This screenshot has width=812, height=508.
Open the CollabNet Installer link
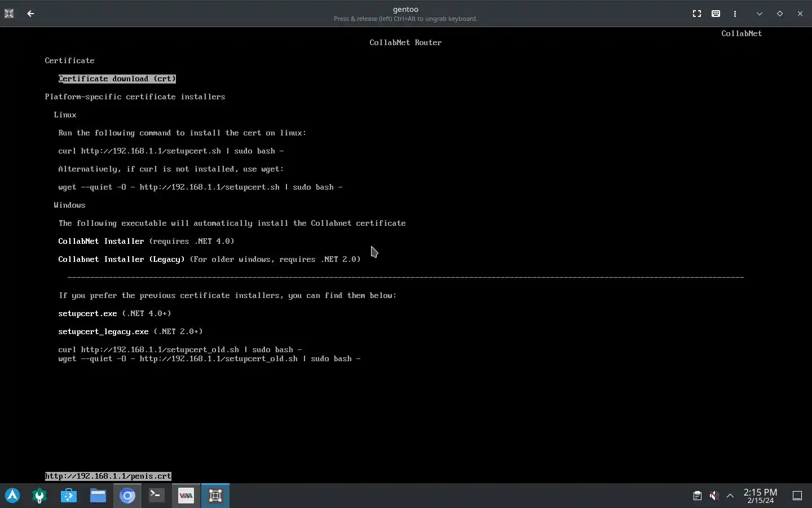[x=101, y=241]
